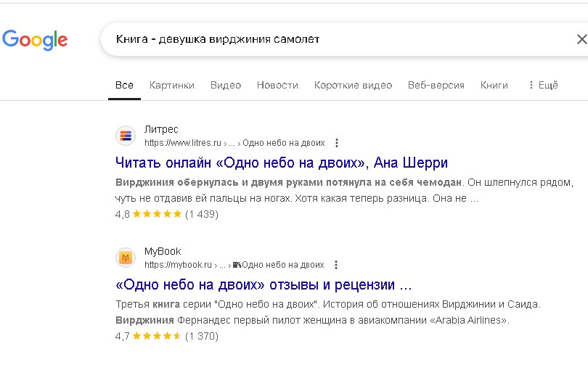
Task: Click the Литрес site favicon
Action: pyautogui.click(x=126, y=136)
